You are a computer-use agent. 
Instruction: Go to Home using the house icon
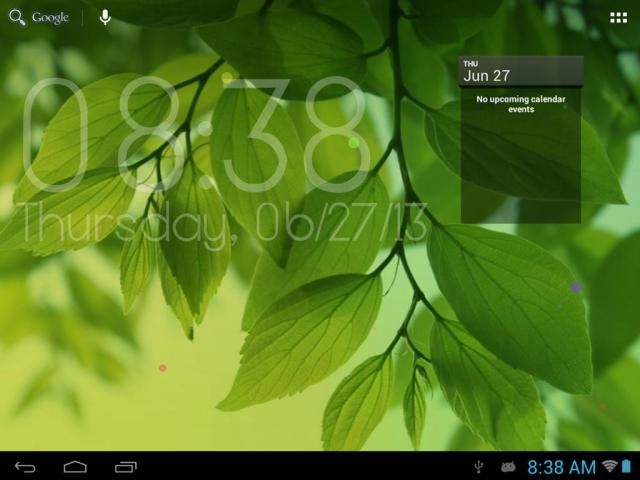75,466
